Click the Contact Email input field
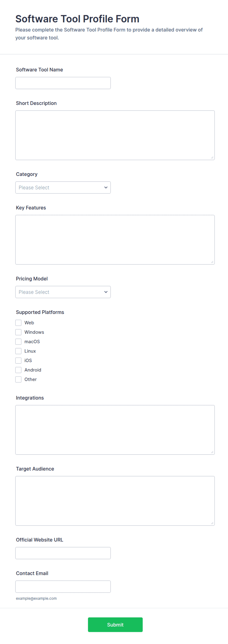This screenshot has width=228, height=644. click(x=63, y=587)
